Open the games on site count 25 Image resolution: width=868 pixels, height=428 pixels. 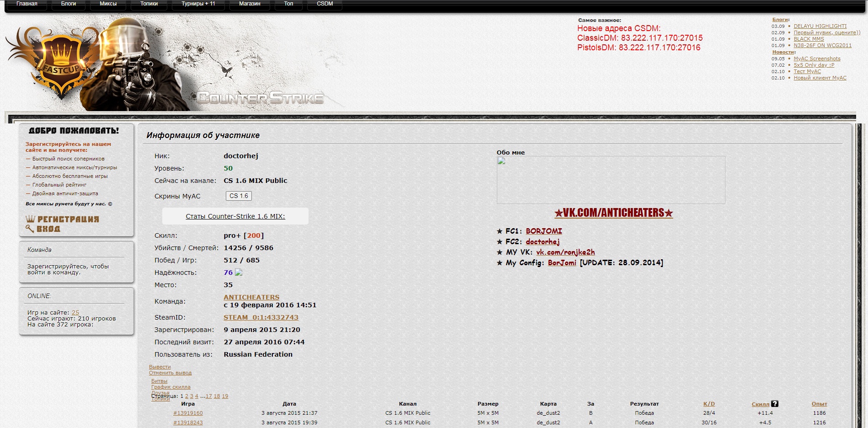pos(75,313)
